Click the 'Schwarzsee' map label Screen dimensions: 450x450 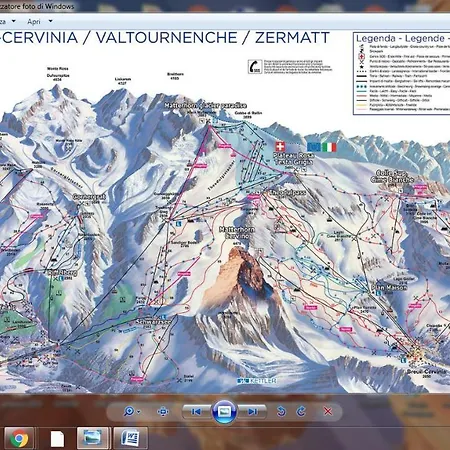tap(154, 322)
